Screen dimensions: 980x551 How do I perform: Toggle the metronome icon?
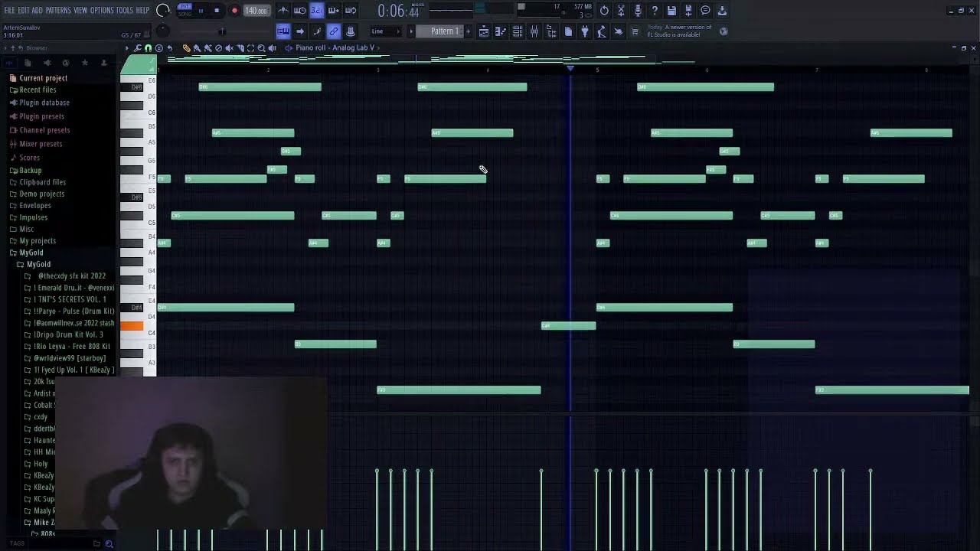tap(283, 11)
